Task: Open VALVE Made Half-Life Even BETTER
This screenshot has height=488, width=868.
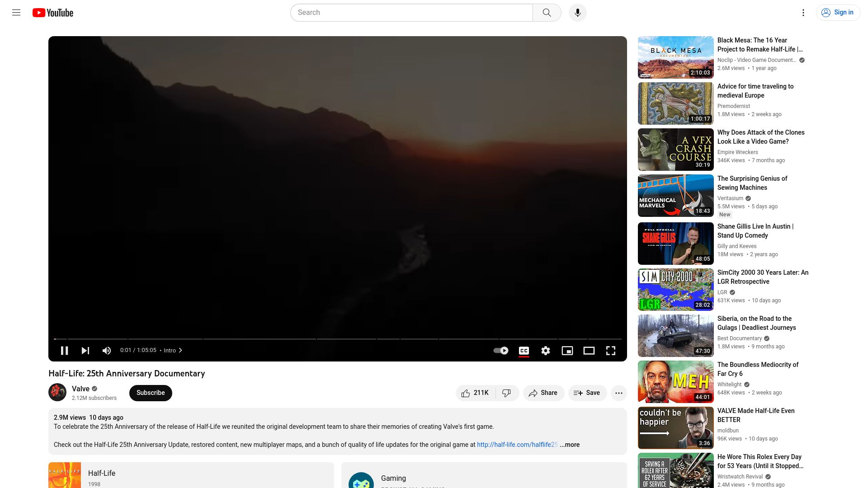Action: click(x=756, y=415)
